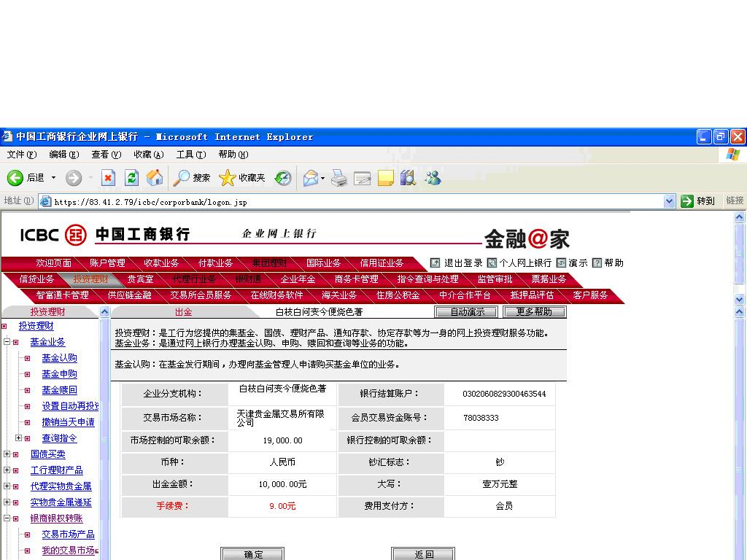The image size is (747, 560).
Task: Click the mail envelope icon in toolbar
Action: pos(311,178)
